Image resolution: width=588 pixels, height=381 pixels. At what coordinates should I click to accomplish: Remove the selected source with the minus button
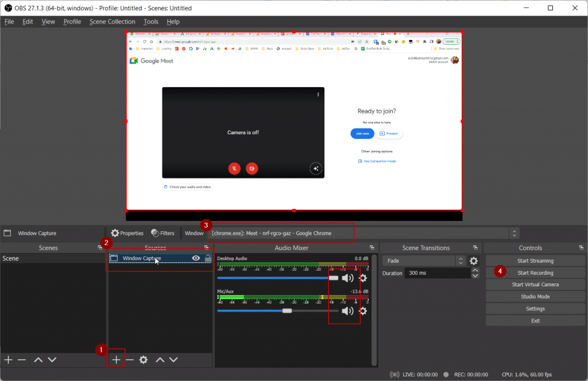pyautogui.click(x=130, y=360)
